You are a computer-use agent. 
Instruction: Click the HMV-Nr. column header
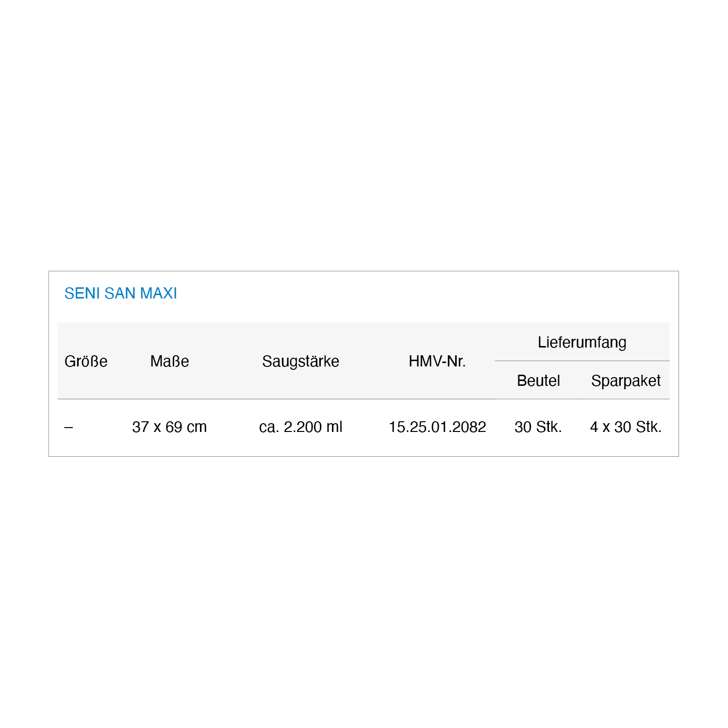[x=437, y=361]
